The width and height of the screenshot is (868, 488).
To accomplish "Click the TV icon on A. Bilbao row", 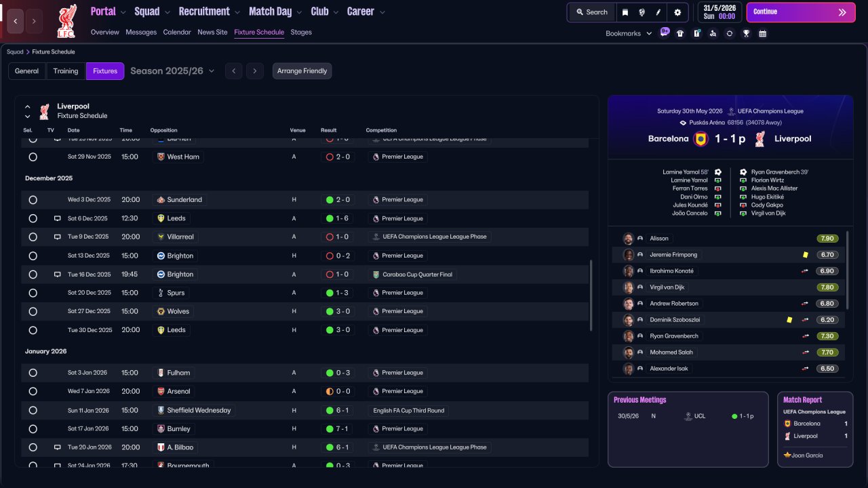I will [x=58, y=447].
